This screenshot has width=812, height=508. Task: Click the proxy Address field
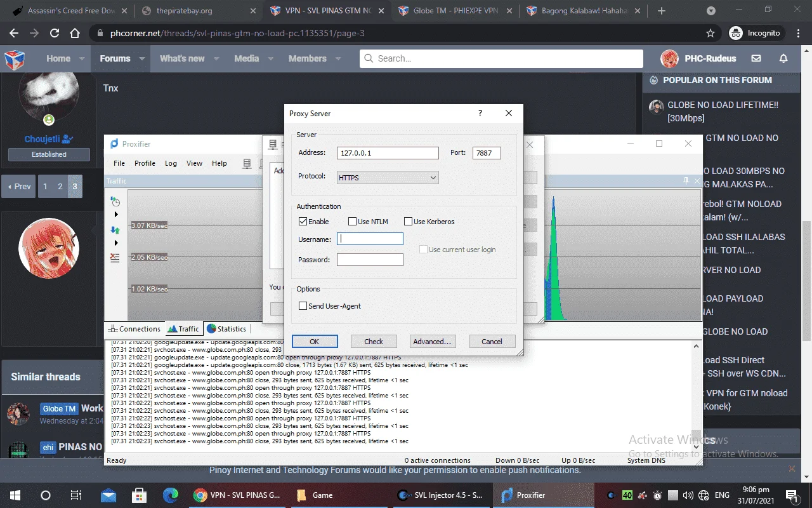tap(388, 153)
